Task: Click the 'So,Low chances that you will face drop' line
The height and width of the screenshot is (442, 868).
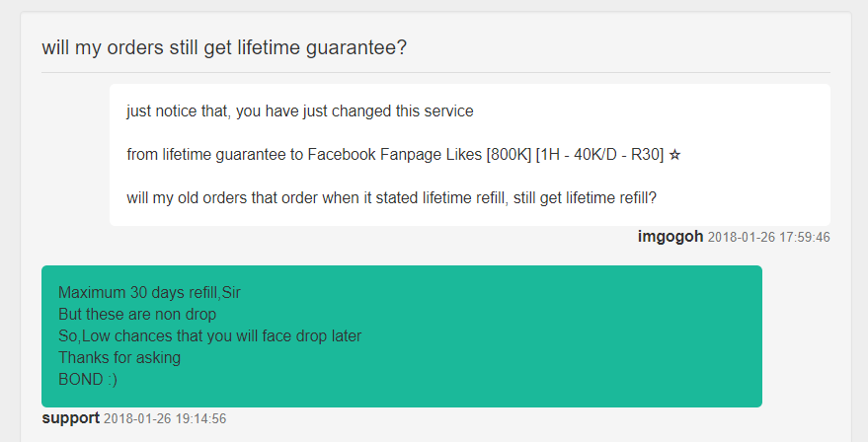Action: click(x=209, y=335)
